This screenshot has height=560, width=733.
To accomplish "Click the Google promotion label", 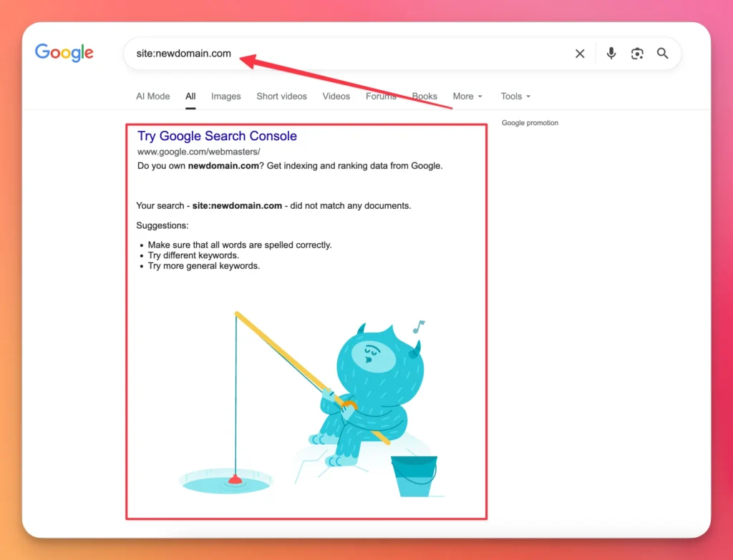I will [x=530, y=123].
